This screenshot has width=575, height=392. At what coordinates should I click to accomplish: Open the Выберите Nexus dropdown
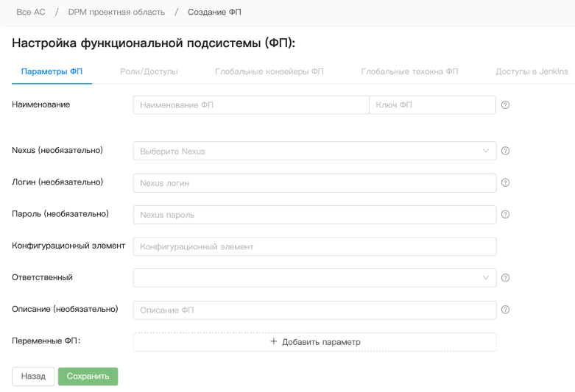314,152
